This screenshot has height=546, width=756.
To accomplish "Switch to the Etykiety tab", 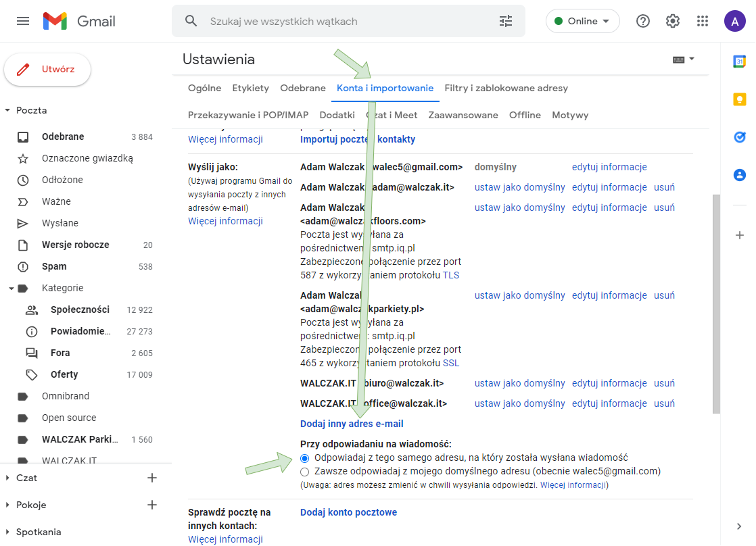I will (251, 89).
